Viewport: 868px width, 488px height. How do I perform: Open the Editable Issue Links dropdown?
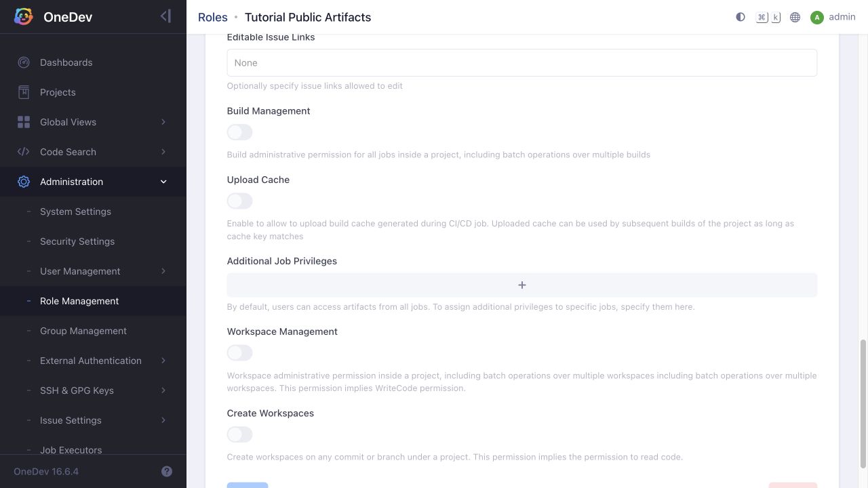(x=522, y=63)
